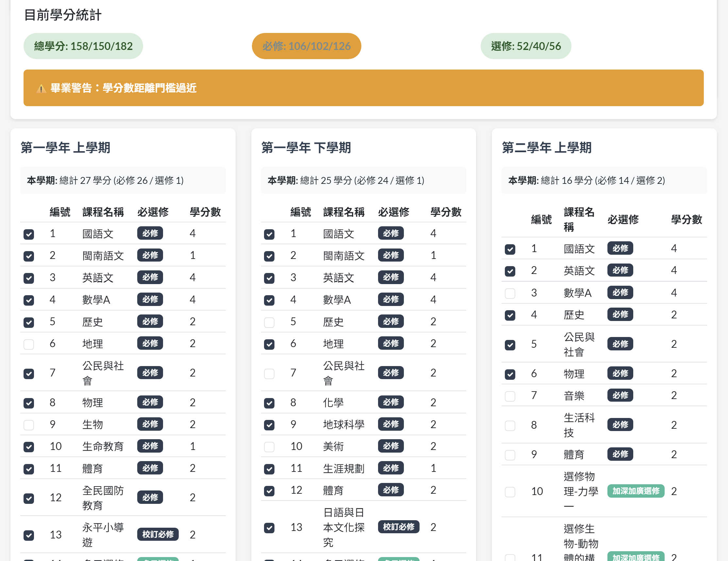Click 生活科技 course name
728x561 pixels.
coord(579,425)
